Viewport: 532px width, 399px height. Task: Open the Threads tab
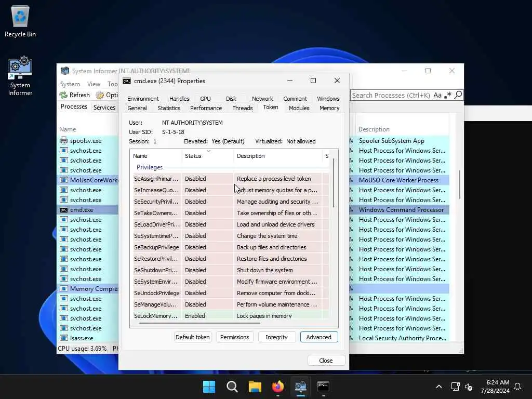[243, 108]
